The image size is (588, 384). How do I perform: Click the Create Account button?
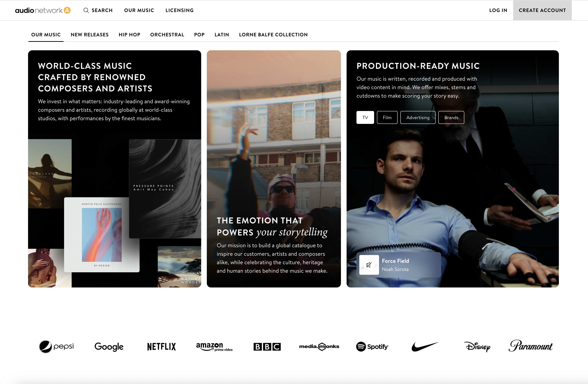[x=542, y=10]
